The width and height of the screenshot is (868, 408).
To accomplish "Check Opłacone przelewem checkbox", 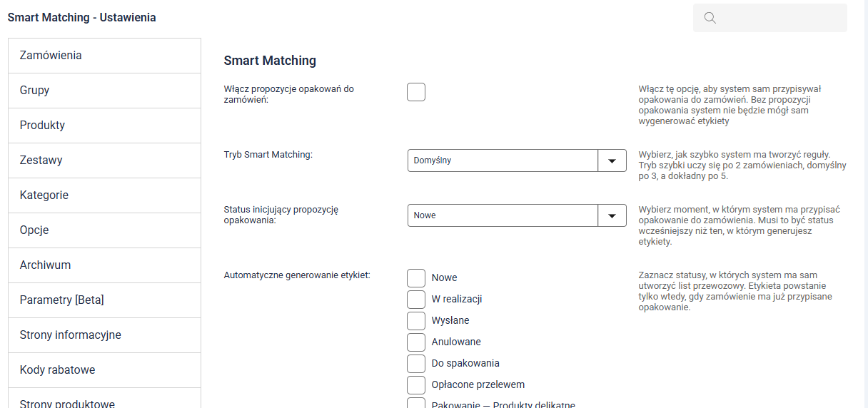I will 416,384.
